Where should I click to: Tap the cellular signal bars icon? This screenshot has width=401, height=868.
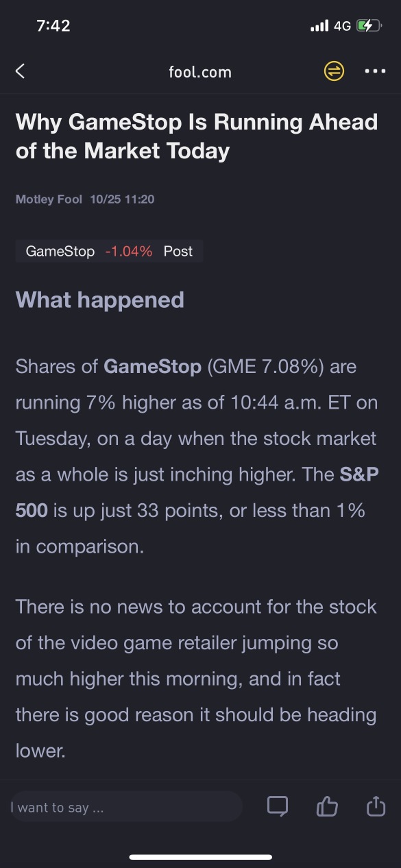319,26
